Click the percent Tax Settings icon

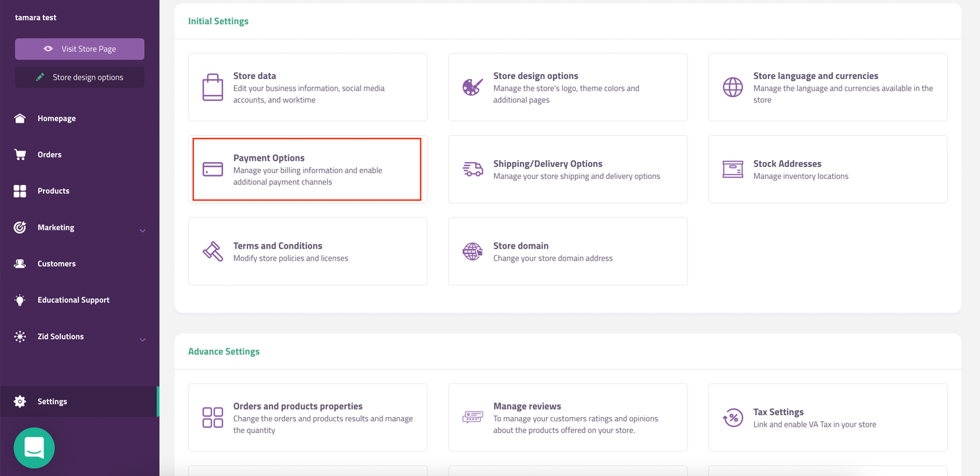[x=733, y=418]
